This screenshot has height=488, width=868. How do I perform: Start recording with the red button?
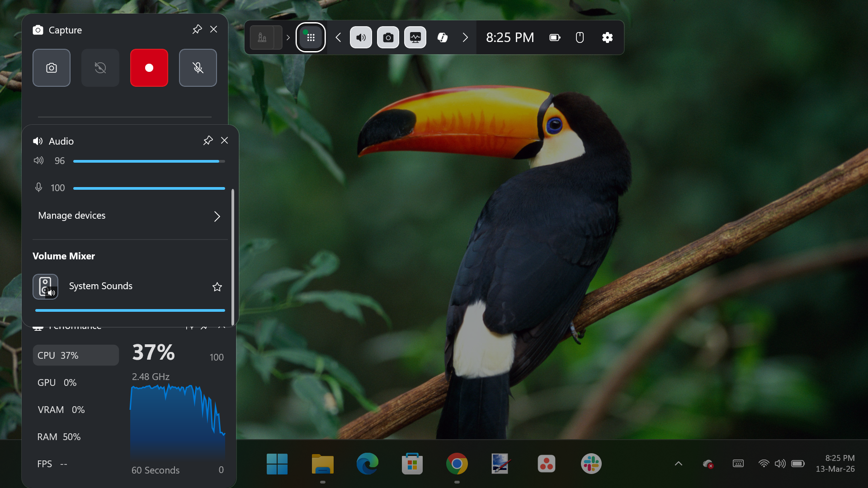coord(149,68)
